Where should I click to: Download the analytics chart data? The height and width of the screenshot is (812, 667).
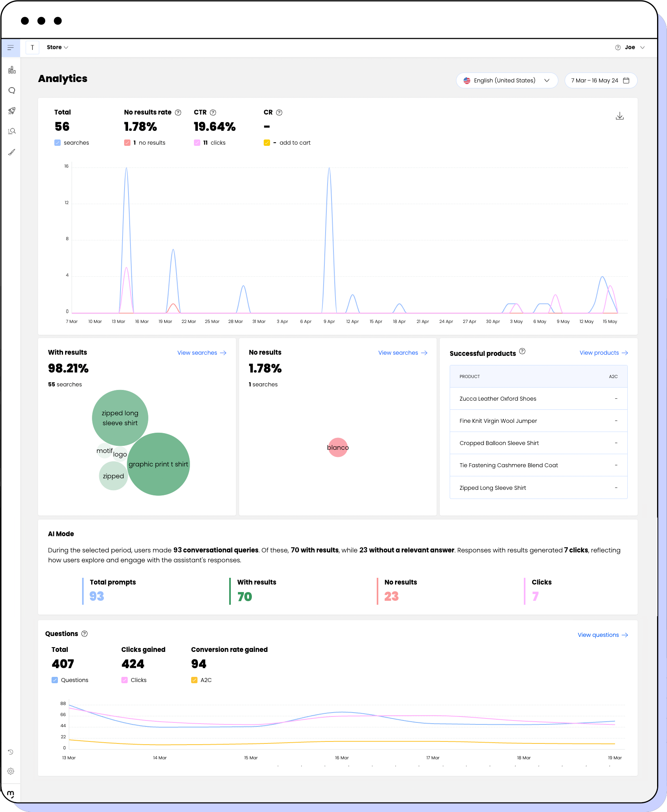point(620,116)
